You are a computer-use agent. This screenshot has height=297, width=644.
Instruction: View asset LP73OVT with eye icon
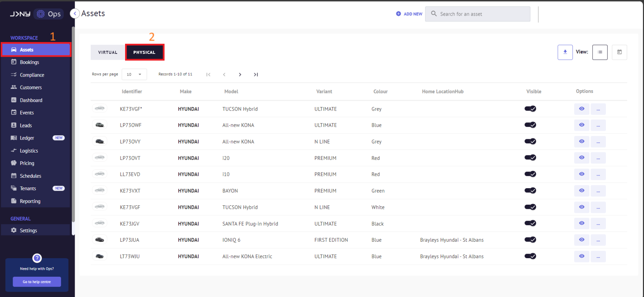tap(582, 158)
